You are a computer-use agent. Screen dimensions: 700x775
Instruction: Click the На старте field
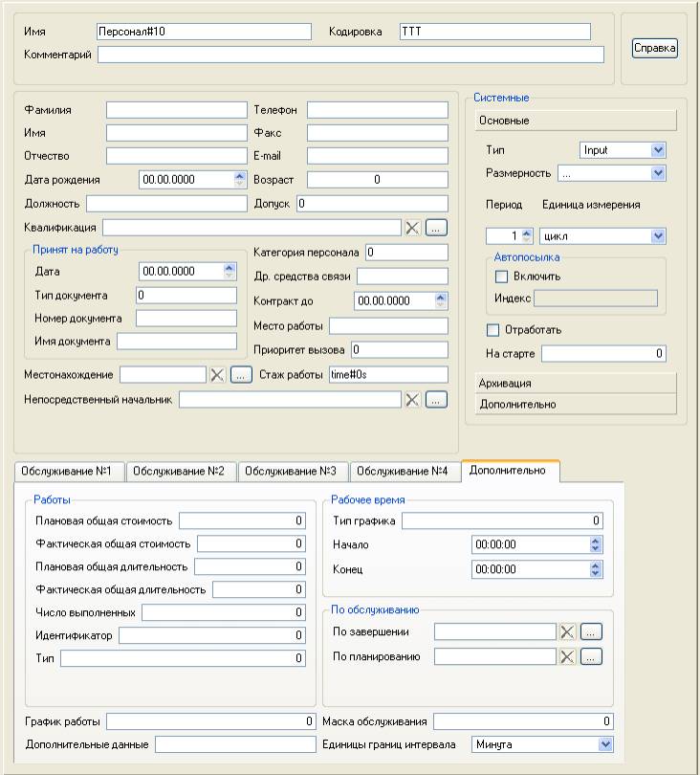point(603,353)
